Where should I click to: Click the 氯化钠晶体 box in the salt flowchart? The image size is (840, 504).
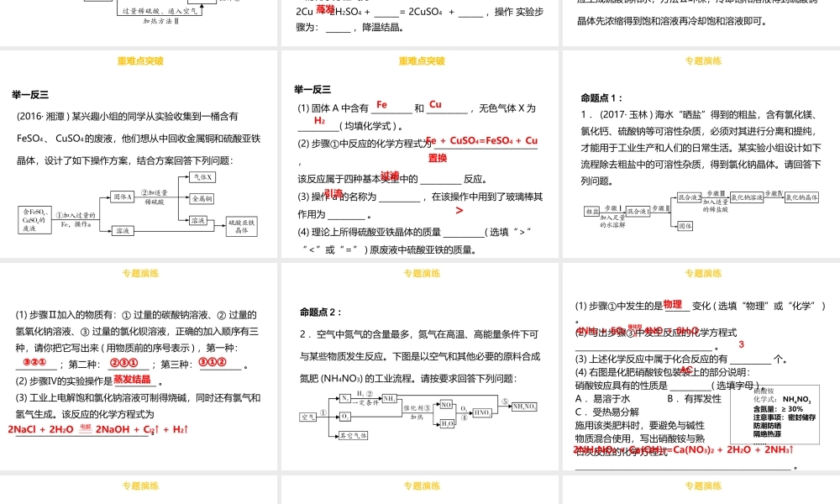[x=802, y=197]
